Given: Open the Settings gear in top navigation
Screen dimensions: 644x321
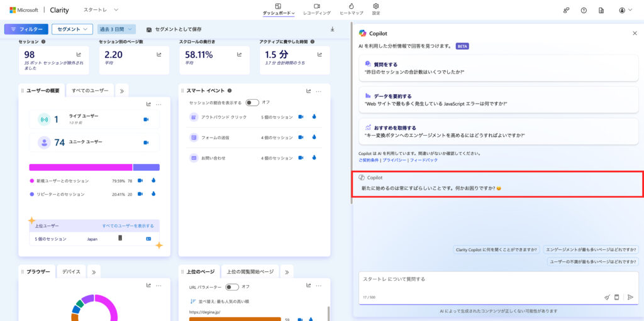Looking at the screenshot, I should pos(376,9).
